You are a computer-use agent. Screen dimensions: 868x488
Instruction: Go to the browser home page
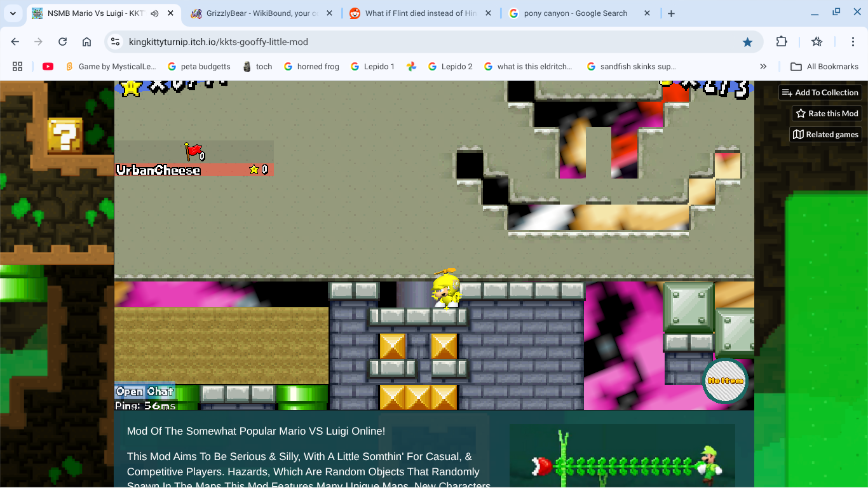click(x=86, y=42)
